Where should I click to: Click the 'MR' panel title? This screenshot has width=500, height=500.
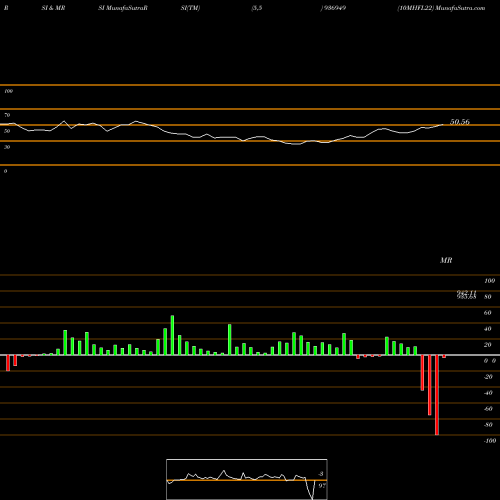446,260
